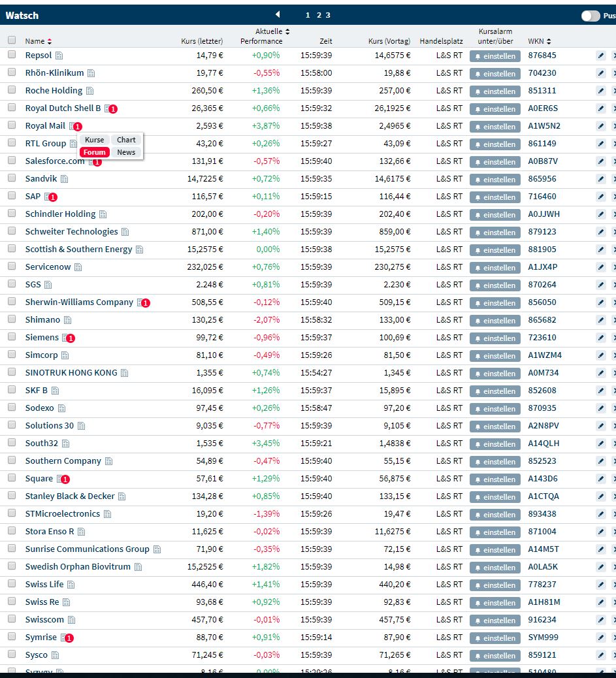
Task: Open the SINOTRUK HONG KONG stock link
Action: point(71,373)
